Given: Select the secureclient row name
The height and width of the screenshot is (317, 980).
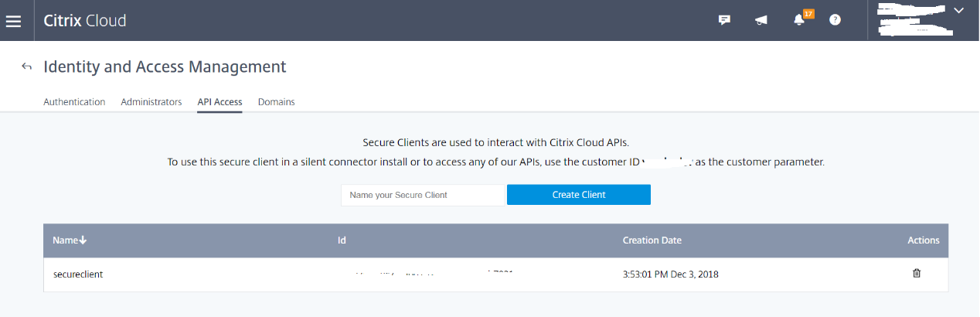Looking at the screenshot, I should [78, 274].
